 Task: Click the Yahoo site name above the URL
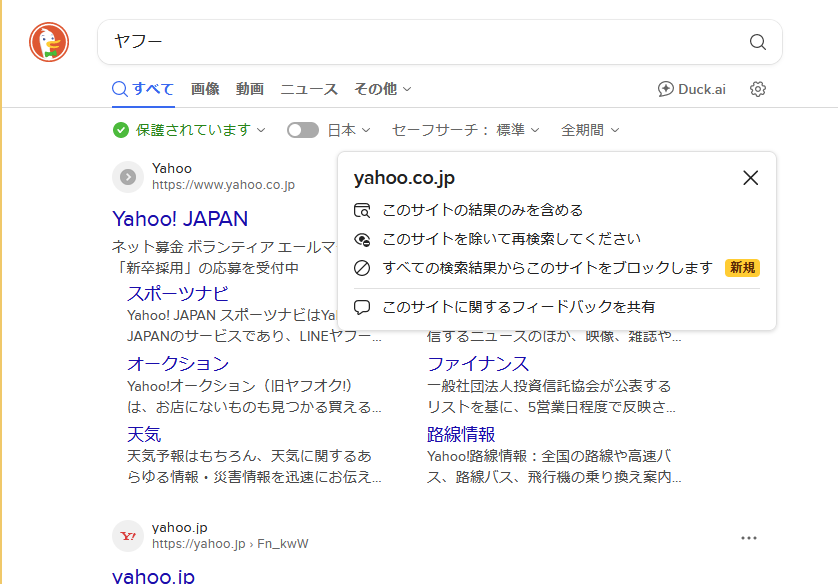pos(172,168)
